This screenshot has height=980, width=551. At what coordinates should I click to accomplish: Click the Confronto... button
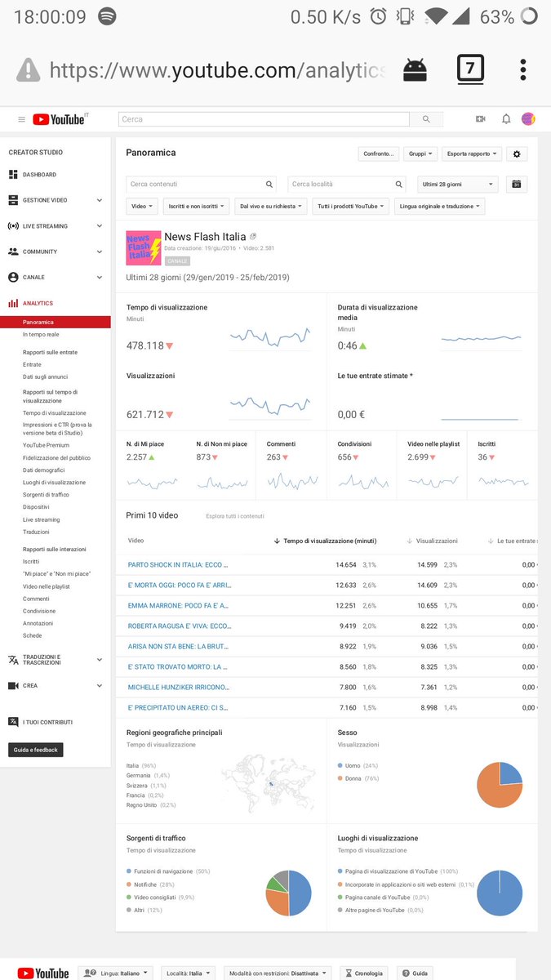379,154
